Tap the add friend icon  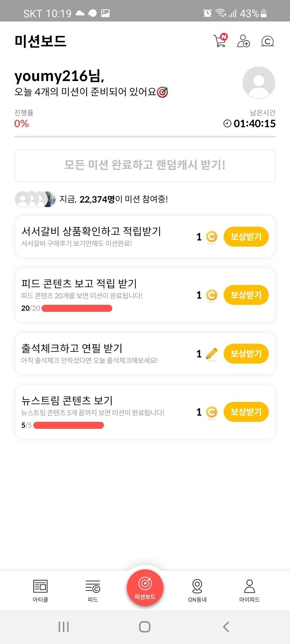click(x=243, y=41)
